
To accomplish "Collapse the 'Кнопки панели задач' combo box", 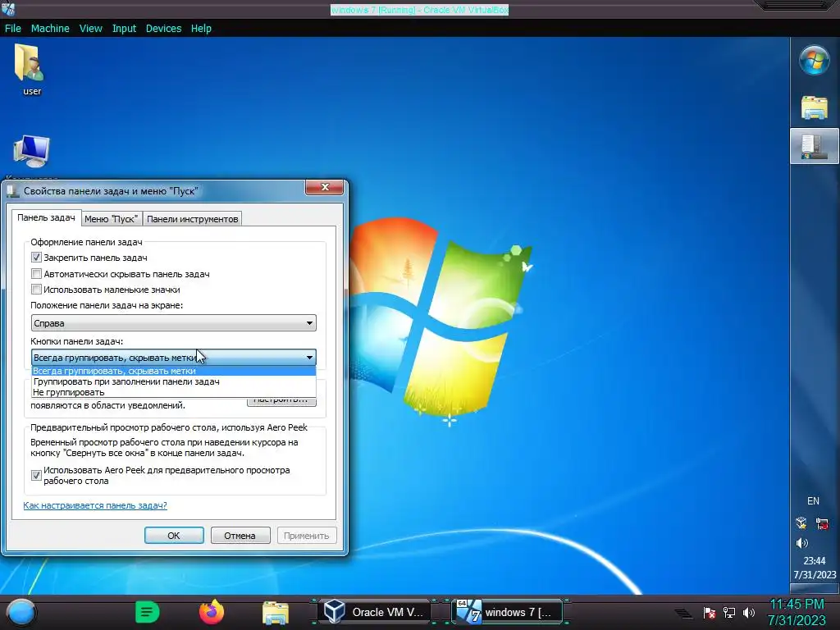I will click(x=174, y=358).
